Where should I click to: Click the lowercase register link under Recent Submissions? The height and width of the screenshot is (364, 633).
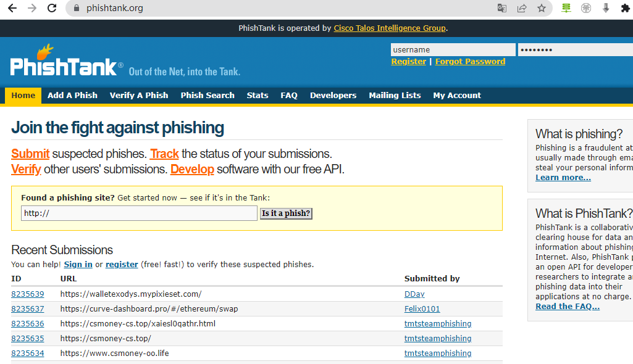point(122,265)
